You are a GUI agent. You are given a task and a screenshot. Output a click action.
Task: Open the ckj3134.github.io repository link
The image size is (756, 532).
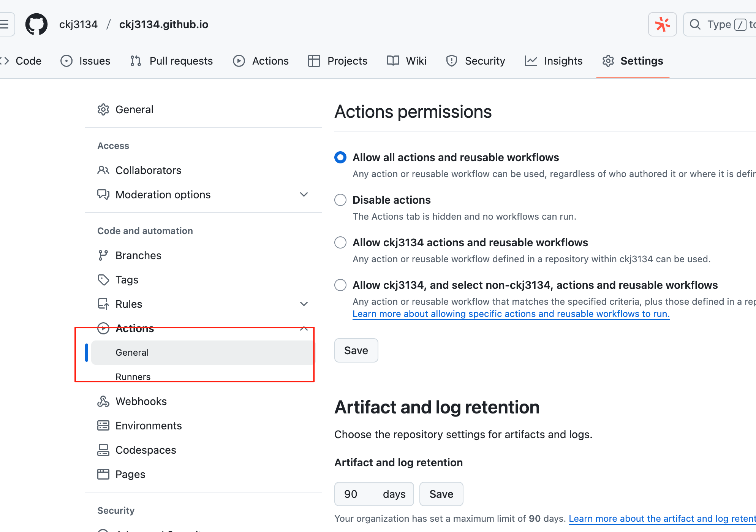pos(164,24)
